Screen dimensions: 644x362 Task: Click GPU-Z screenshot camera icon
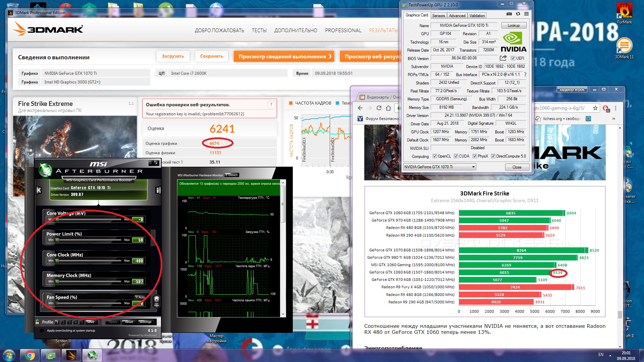pyautogui.click(x=509, y=14)
